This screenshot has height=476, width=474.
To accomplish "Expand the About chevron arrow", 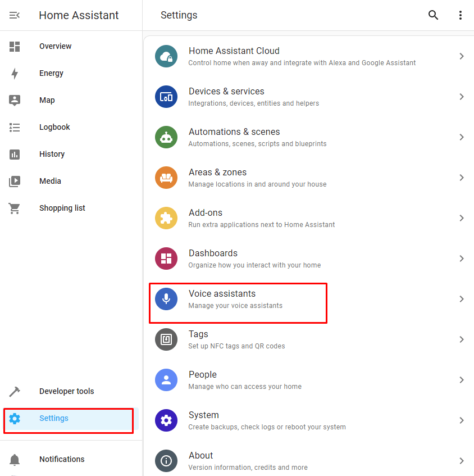I will coord(462,461).
